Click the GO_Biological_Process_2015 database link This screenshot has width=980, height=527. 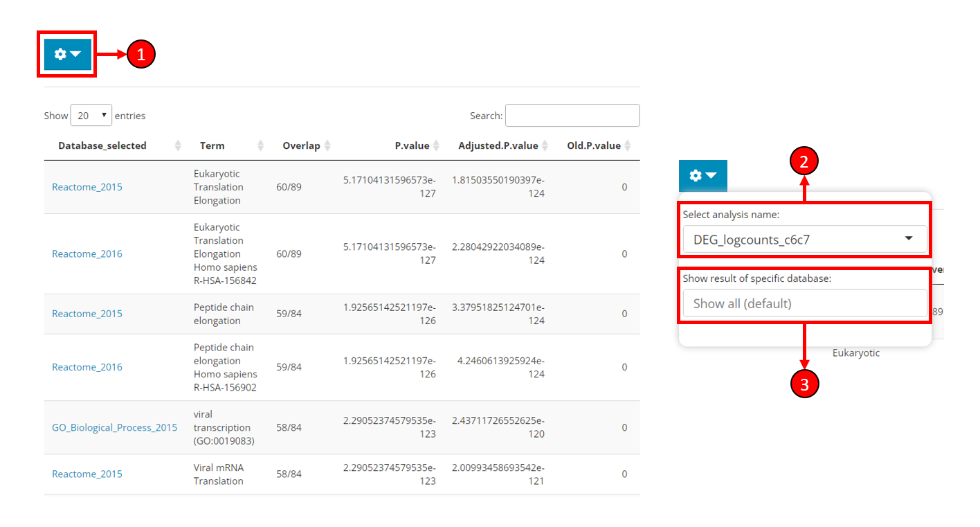coord(114,427)
